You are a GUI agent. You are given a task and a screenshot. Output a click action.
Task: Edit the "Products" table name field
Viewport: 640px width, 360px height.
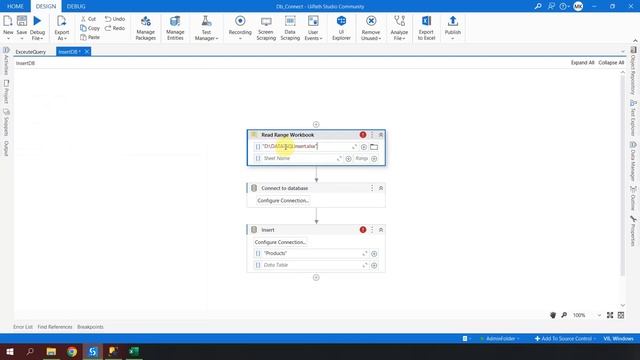pos(311,253)
